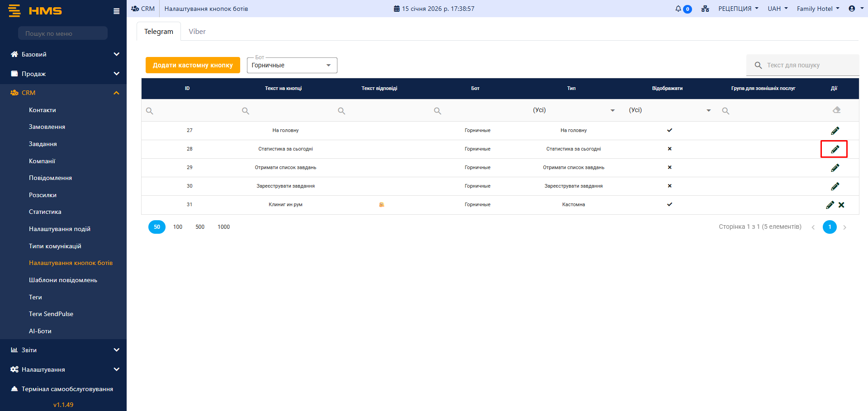Click the pencil icon for row 27

coord(835,131)
